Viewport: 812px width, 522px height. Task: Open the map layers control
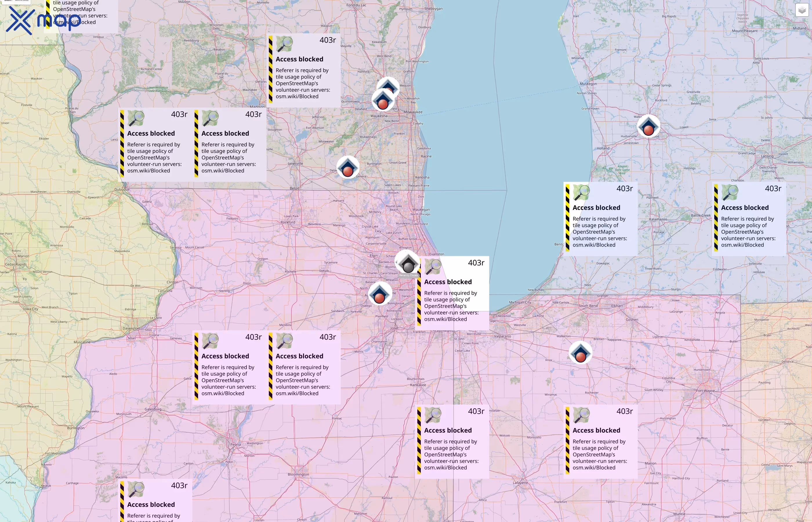pos(802,10)
